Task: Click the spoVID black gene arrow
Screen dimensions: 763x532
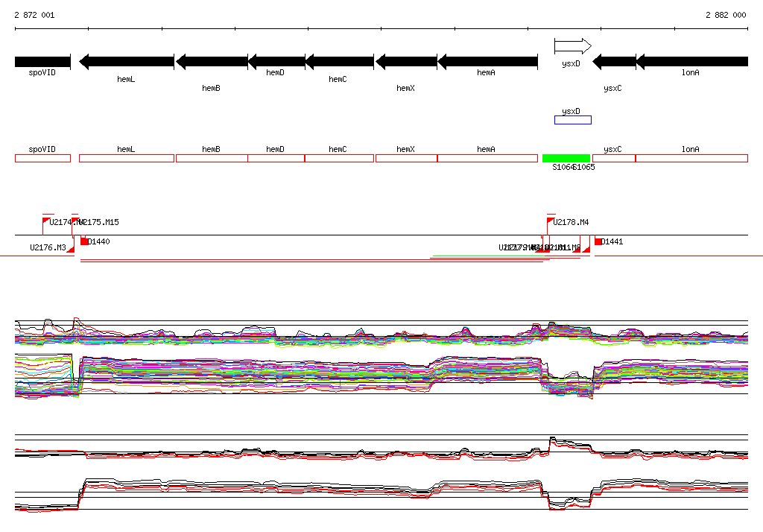Action: pyautogui.click(x=42, y=62)
